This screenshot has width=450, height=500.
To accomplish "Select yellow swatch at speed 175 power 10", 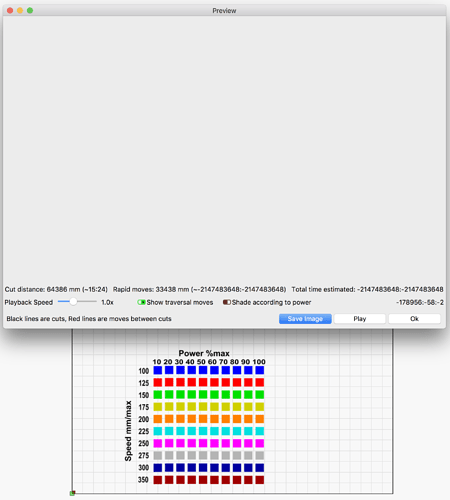I will pyautogui.click(x=158, y=407).
